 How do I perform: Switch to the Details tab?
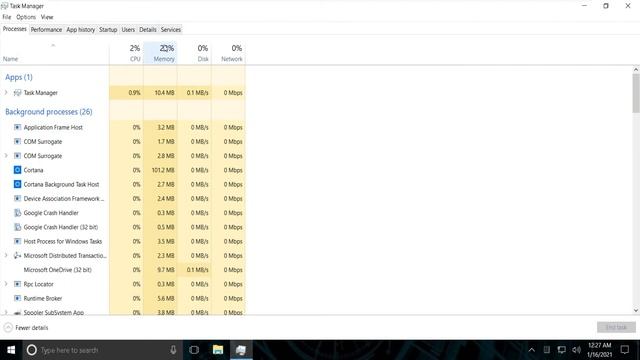(x=147, y=29)
